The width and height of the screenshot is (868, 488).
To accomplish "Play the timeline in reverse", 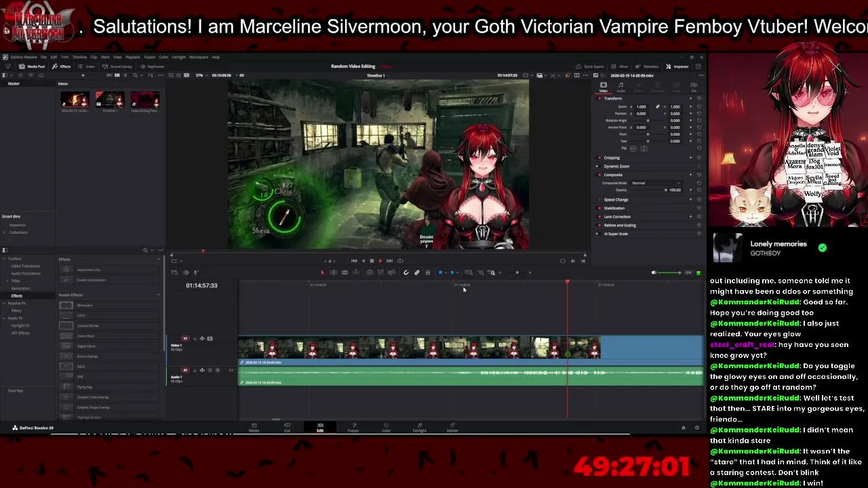I will click(x=363, y=260).
